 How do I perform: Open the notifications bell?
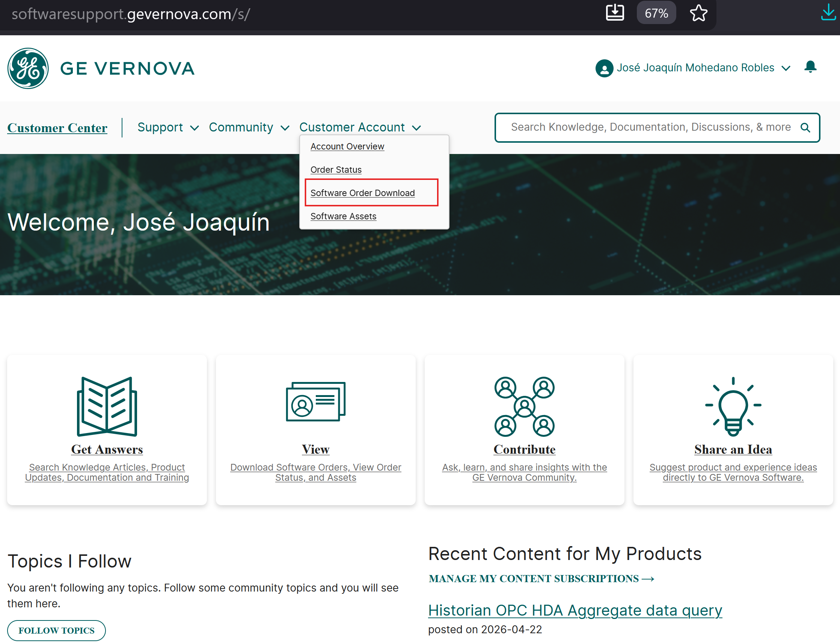click(x=810, y=67)
